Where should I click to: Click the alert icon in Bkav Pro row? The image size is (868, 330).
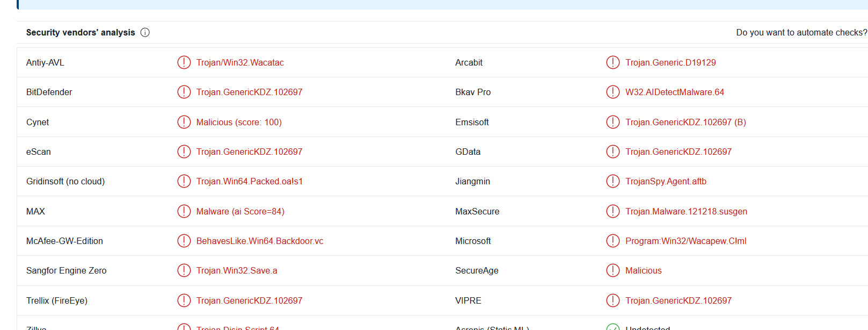tap(613, 92)
